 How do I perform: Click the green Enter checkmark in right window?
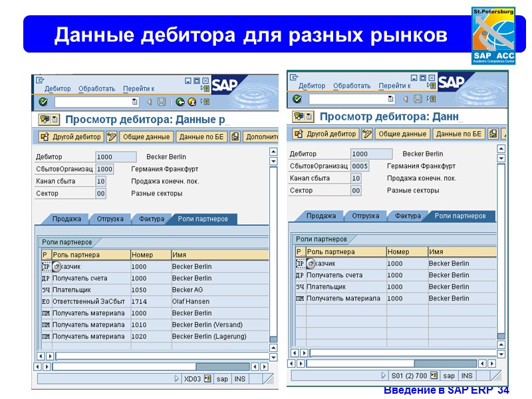[x=297, y=98]
